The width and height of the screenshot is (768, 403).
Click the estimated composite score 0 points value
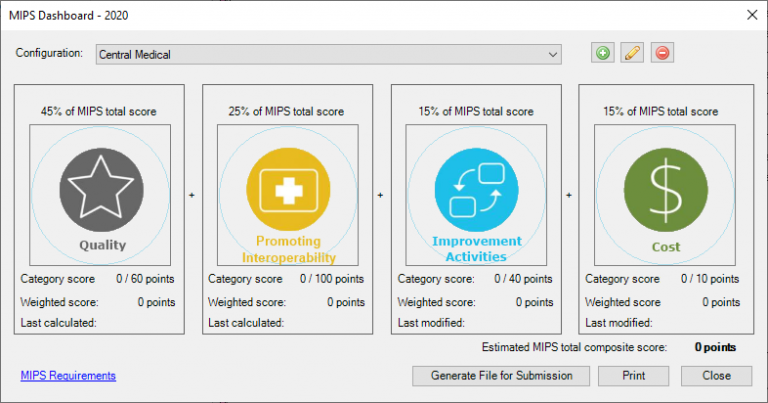(715, 348)
